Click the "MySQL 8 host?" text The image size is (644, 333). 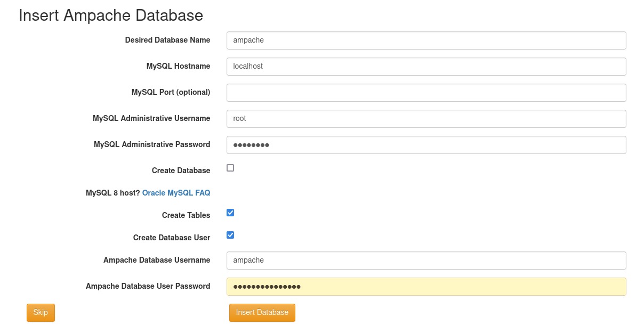tap(112, 193)
